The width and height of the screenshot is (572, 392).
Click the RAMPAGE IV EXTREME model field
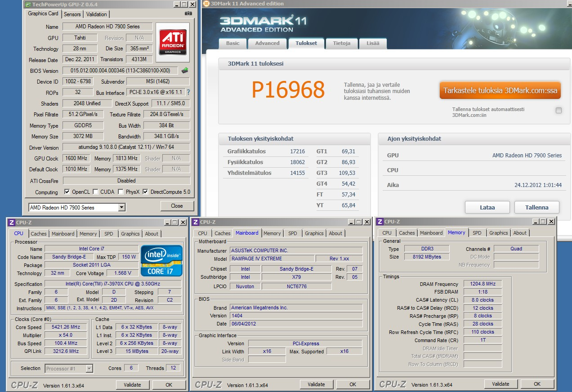(272, 258)
